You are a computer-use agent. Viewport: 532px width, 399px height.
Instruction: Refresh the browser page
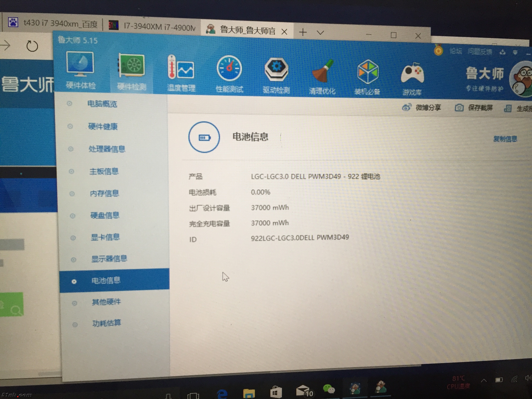[32, 46]
